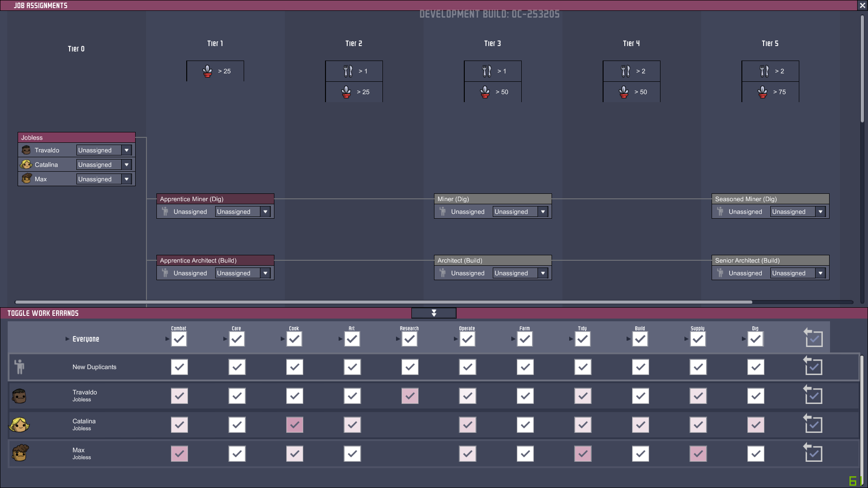This screenshot has width=868, height=488.
Task: Click Travaldo's portrait icon in errands list
Action: 19,396
